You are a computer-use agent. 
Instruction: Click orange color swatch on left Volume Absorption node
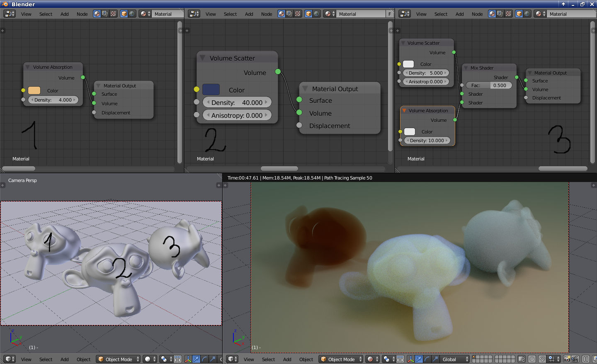(x=34, y=90)
